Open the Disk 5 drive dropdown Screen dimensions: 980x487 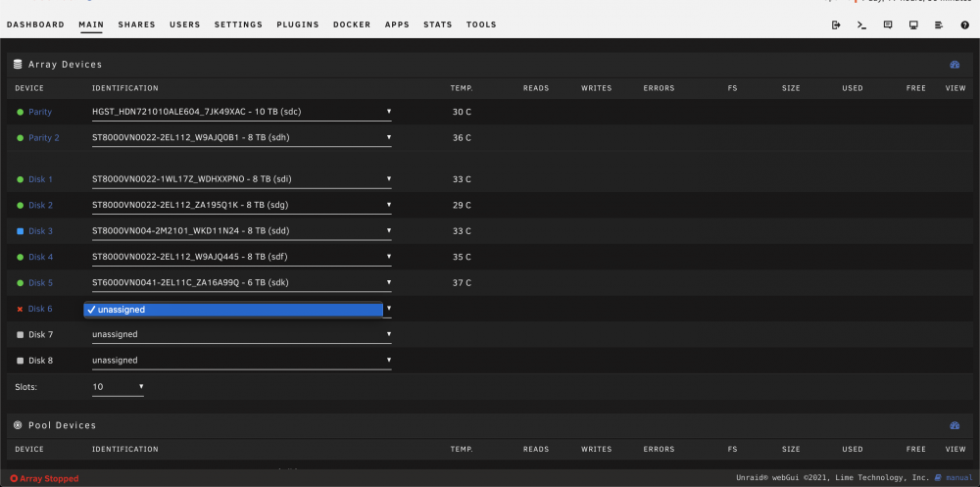pos(241,283)
